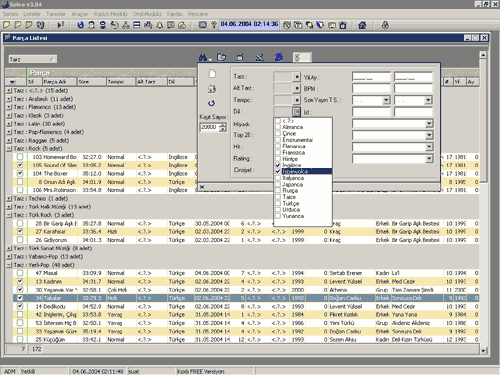Screen dimensions: 500x375
Task: Open the Tempo filter dropdown button
Action: point(297,100)
